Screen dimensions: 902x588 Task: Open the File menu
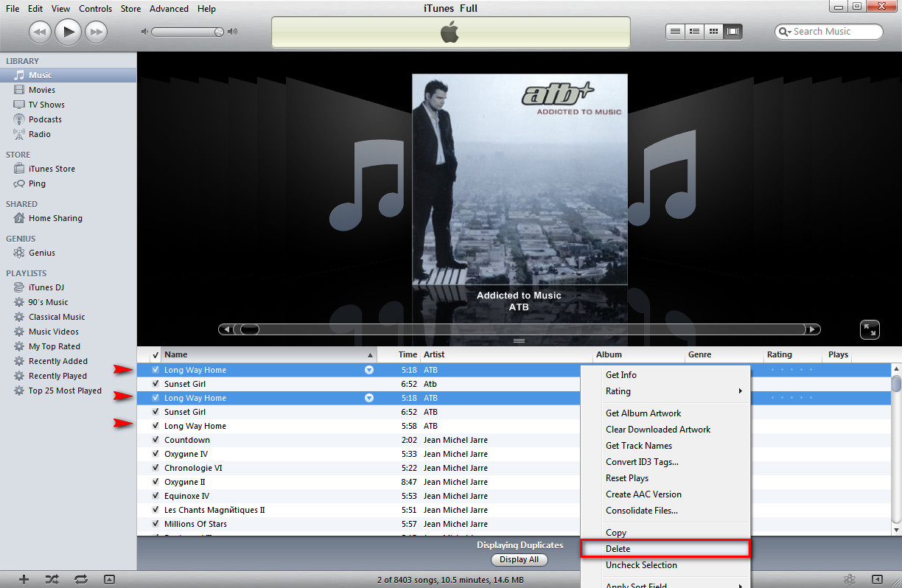point(13,9)
